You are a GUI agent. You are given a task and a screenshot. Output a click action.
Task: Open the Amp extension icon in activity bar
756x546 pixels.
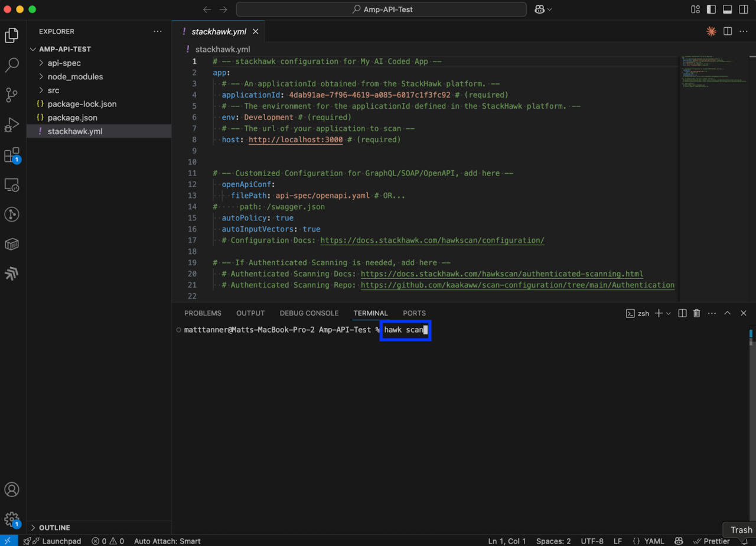point(12,274)
